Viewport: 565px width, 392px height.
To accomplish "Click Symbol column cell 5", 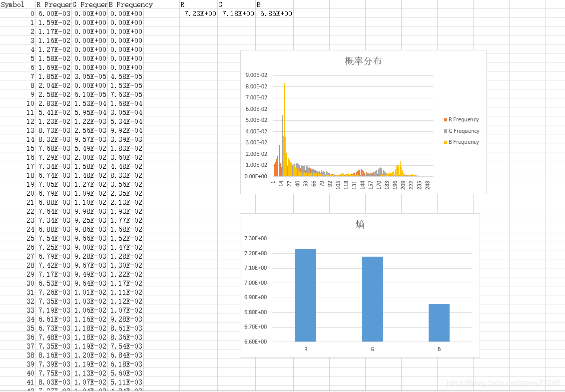I will [17, 58].
